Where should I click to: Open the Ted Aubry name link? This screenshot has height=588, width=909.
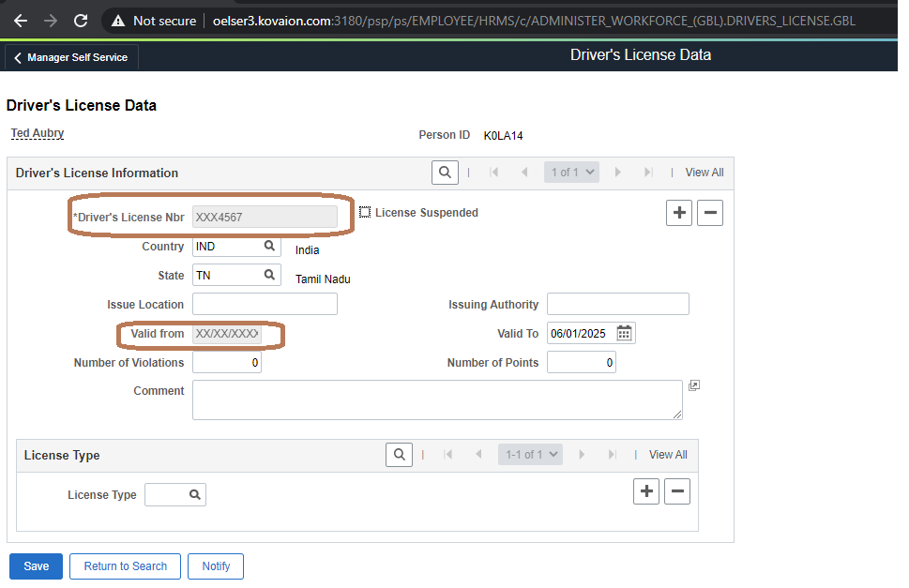tap(38, 132)
